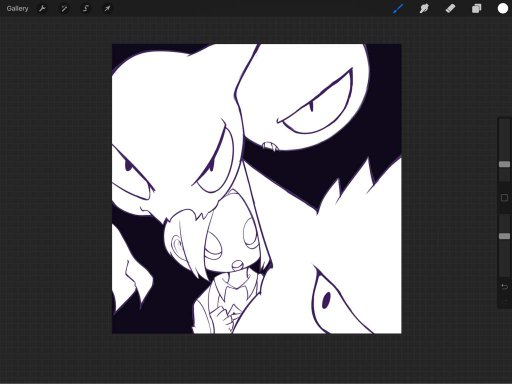
Task: Tap the small character's ear on canvas
Action: coord(178,245)
